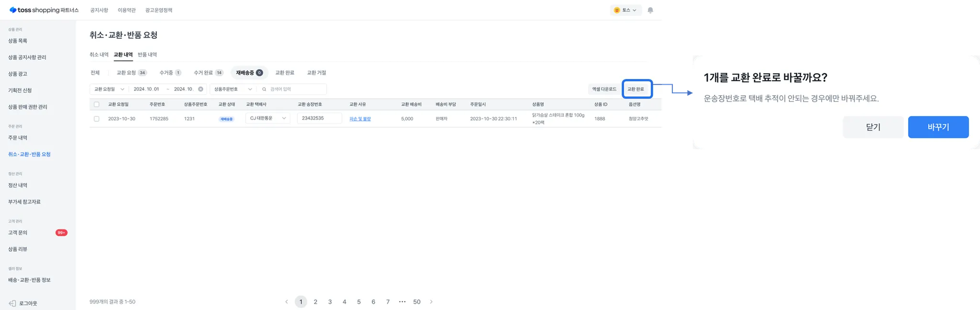Toggle the select-all header checkbox
This screenshot has height=310, width=980.
97,104
